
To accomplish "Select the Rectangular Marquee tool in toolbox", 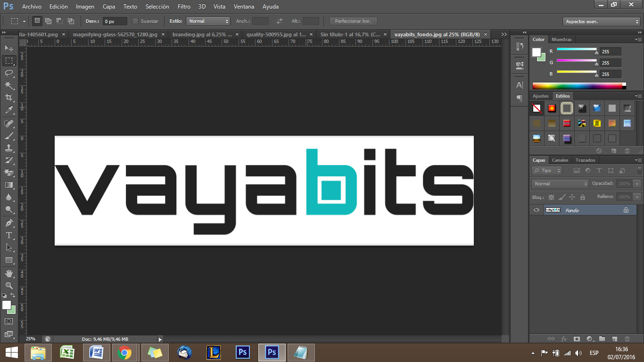I will [9, 61].
